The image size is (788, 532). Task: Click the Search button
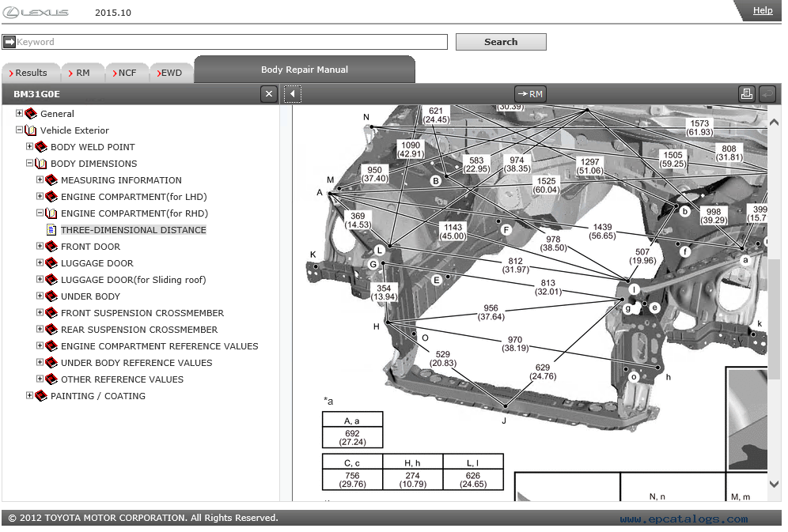click(501, 42)
